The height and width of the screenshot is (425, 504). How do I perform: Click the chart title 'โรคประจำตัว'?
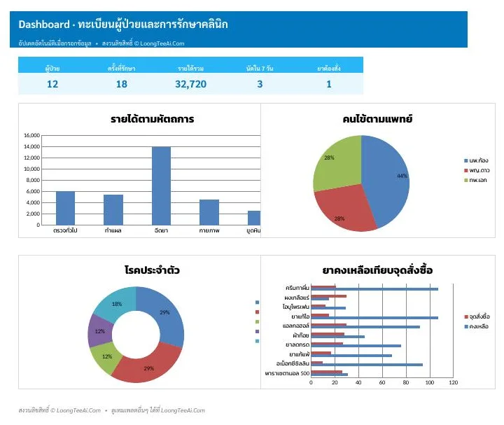(x=153, y=270)
